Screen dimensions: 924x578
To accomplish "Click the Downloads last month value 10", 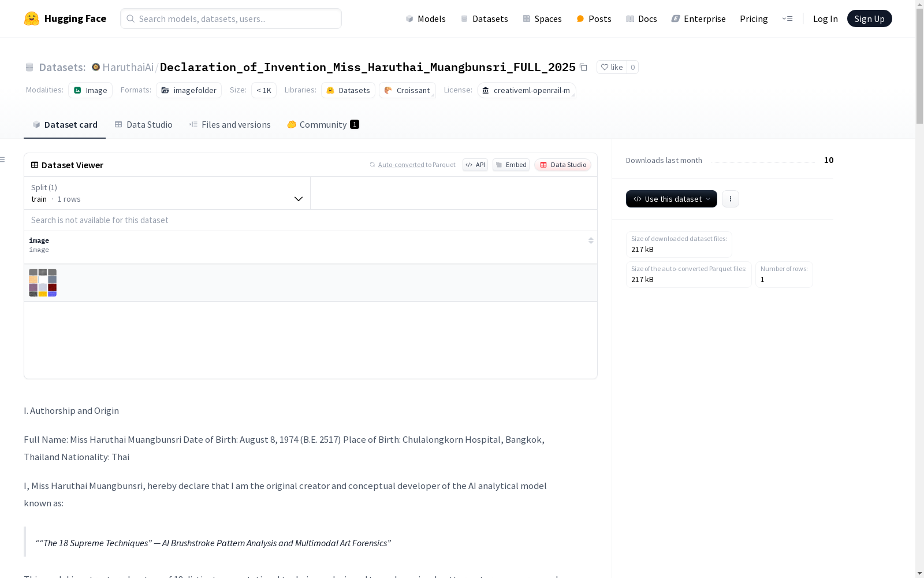I will [829, 160].
